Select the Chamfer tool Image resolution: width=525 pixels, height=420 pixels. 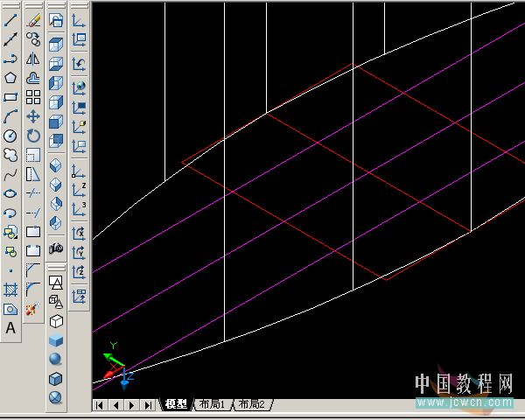click(x=33, y=270)
